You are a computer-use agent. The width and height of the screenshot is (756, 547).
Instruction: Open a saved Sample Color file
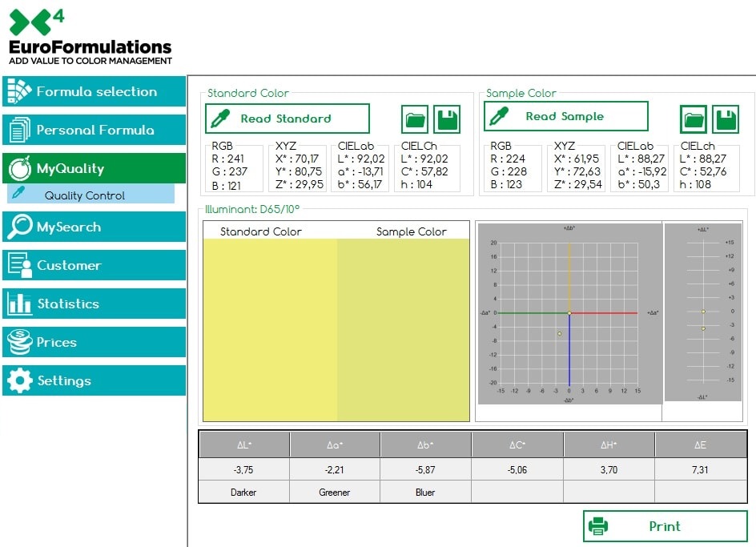[x=694, y=119]
